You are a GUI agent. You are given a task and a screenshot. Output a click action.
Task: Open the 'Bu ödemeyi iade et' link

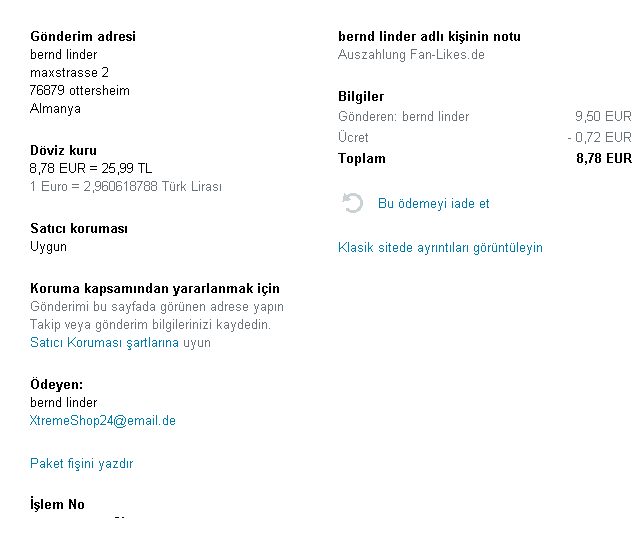coord(433,204)
